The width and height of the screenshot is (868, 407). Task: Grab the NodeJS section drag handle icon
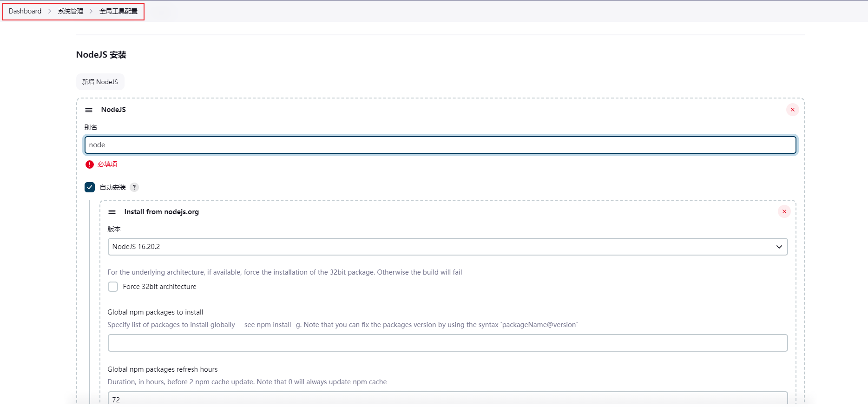(89, 110)
